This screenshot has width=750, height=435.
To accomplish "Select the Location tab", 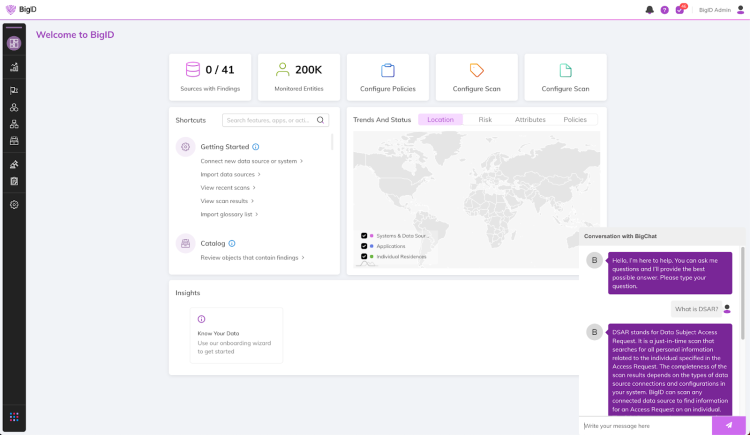I will [x=441, y=120].
